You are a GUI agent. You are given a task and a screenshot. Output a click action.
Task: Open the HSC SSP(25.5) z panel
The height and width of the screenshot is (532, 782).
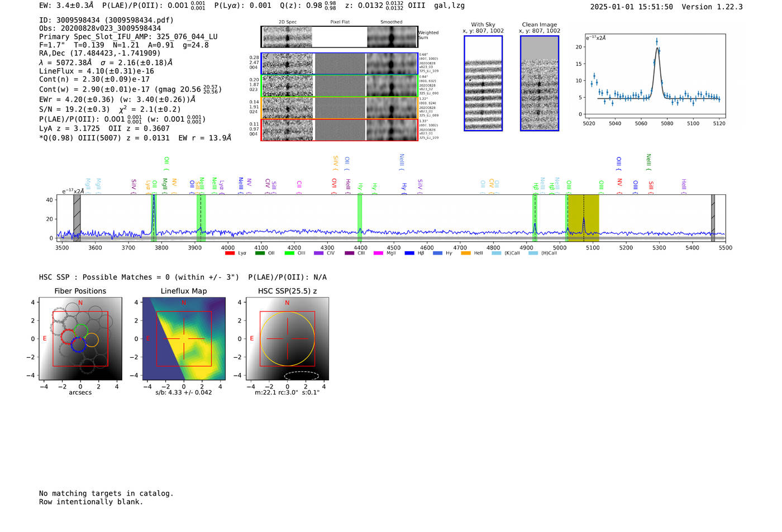(287, 339)
